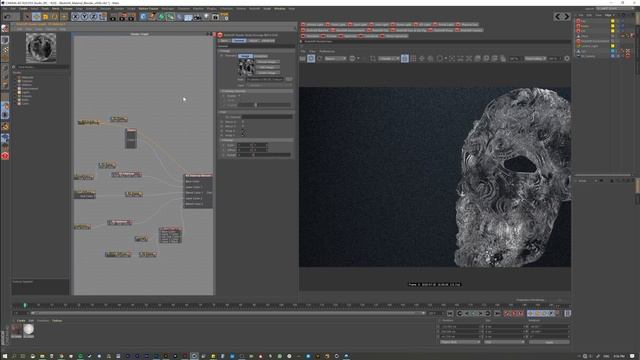Select the Live Selection tool

coord(27,17)
